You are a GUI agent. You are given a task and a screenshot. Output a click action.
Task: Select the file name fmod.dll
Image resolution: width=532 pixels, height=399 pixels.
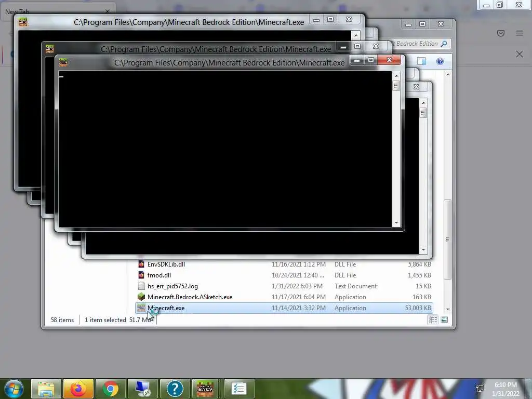click(x=159, y=275)
